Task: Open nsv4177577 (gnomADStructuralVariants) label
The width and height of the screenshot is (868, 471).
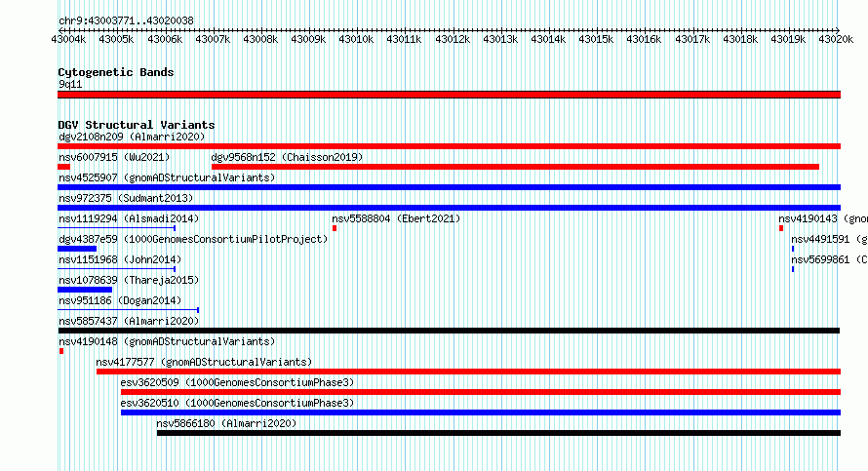Action: (204, 362)
